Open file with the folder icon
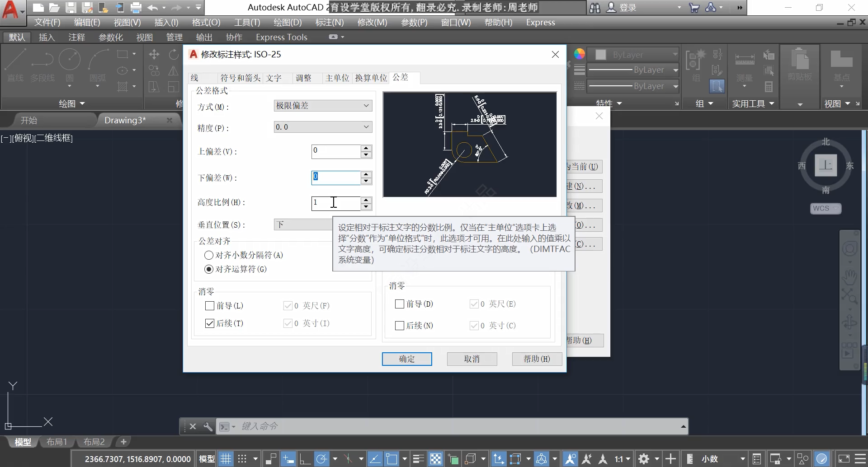This screenshot has height=467, width=868. tap(54, 8)
